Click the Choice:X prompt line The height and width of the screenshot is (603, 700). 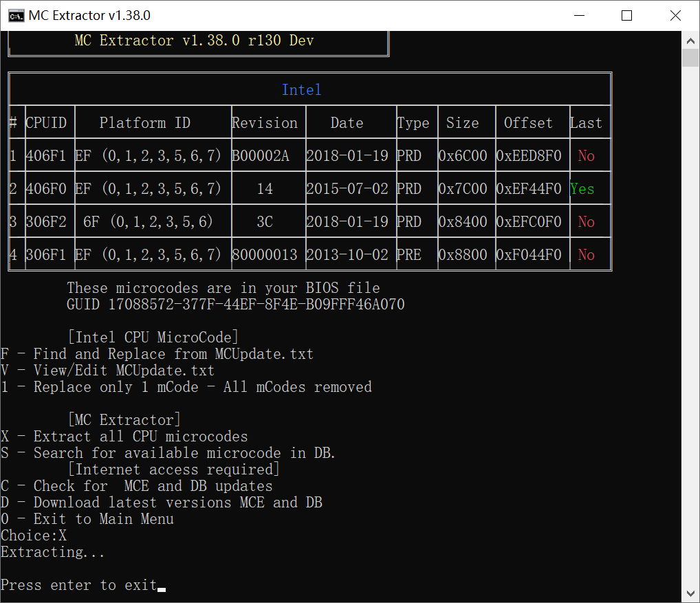[34, 536]
